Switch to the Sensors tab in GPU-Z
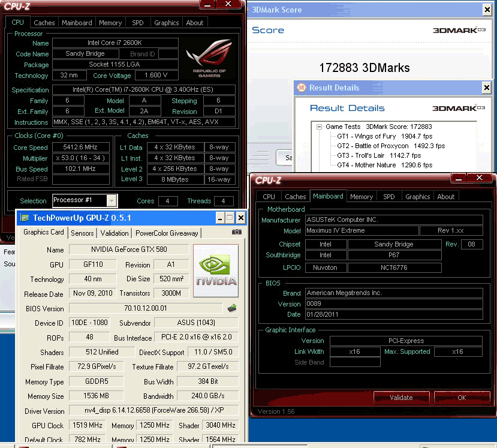This screenshot has width=497, height=448. tap(82, 233)
